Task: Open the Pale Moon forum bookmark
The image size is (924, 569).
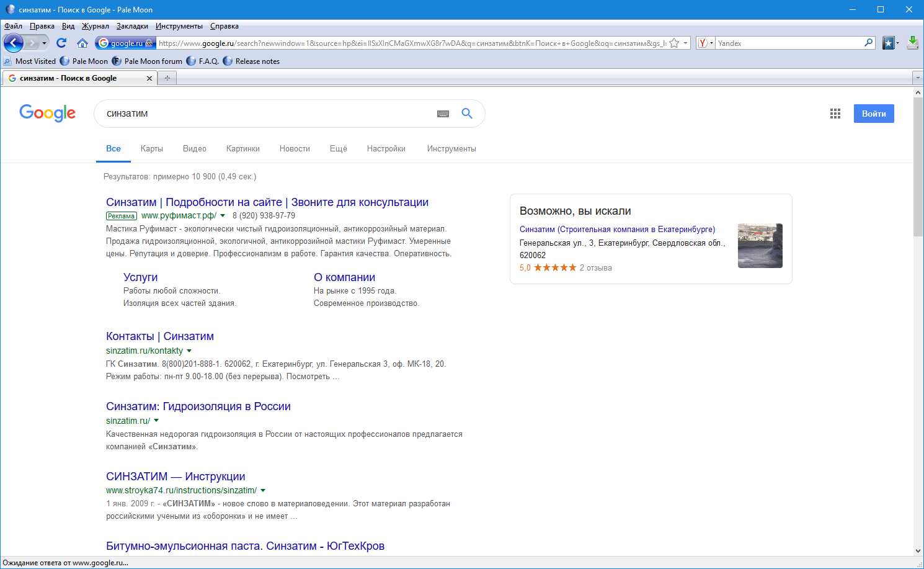Action: click(x=147, y=61)
